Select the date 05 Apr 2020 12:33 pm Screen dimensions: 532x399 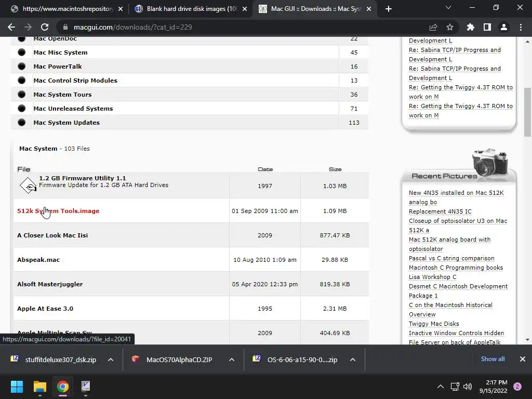(x=265, y=284)
